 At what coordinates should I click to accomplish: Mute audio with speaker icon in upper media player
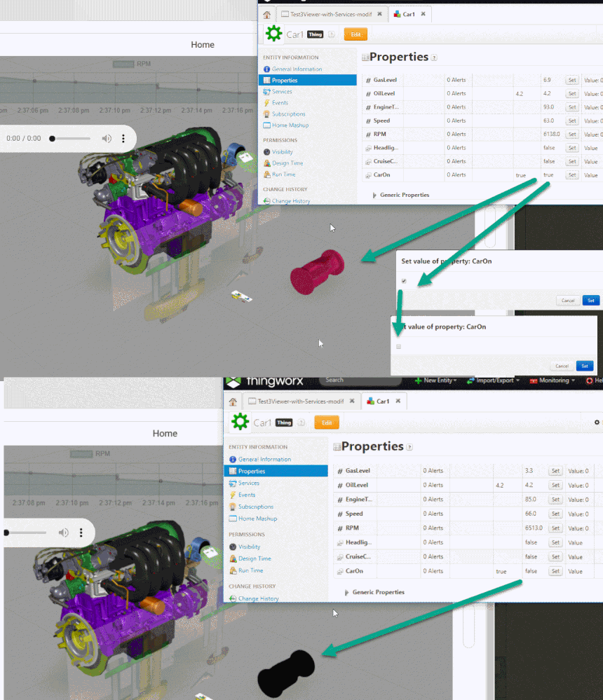[x=107, y=139]
